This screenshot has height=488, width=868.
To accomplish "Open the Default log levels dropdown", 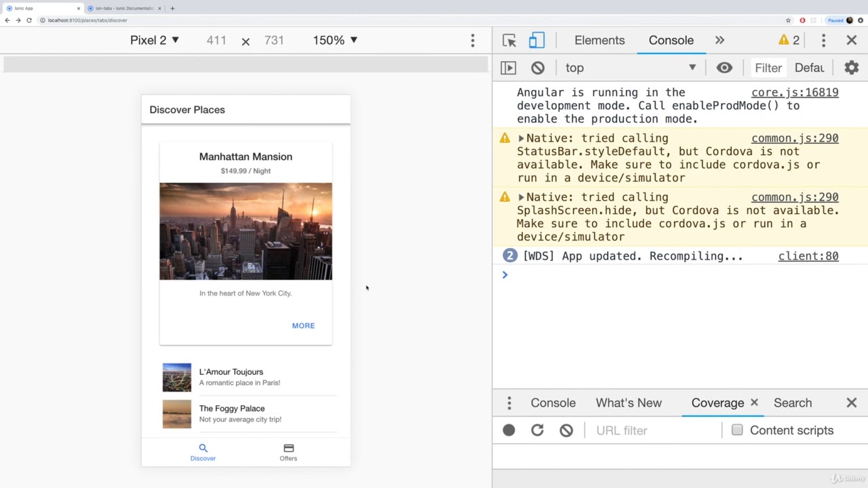I will [810, 68].
